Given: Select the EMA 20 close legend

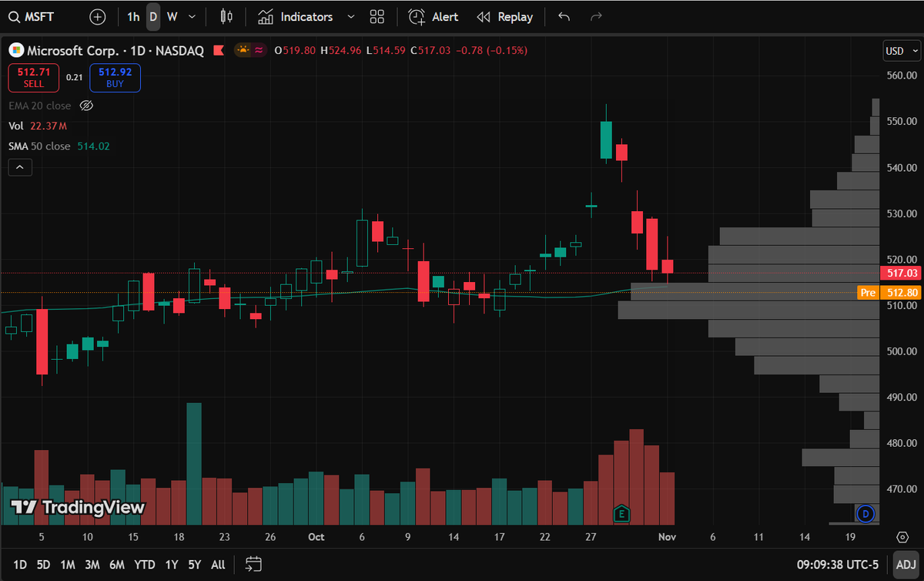Looking at the screenshot, I should [x=39, y=106].
